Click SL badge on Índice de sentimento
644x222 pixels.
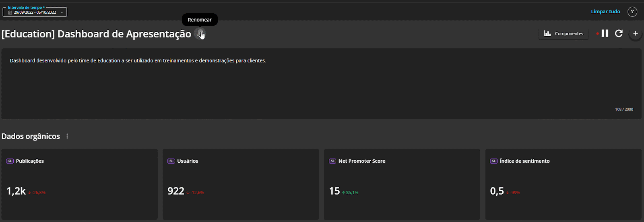point(493,161)
